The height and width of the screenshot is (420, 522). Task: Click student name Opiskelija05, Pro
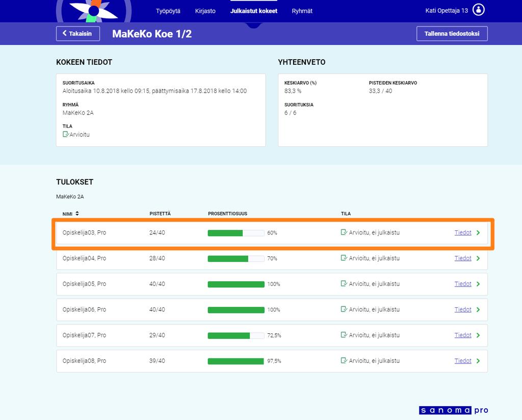pos(84,284)
